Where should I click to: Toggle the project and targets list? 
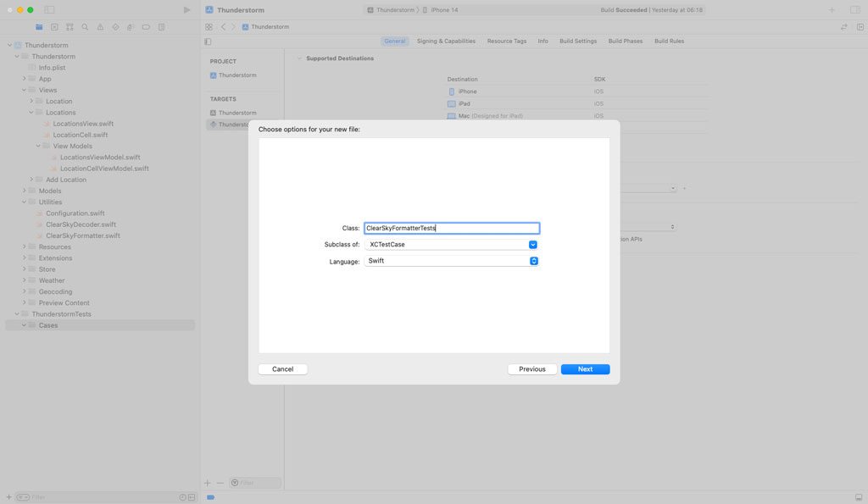pos(208,42)
